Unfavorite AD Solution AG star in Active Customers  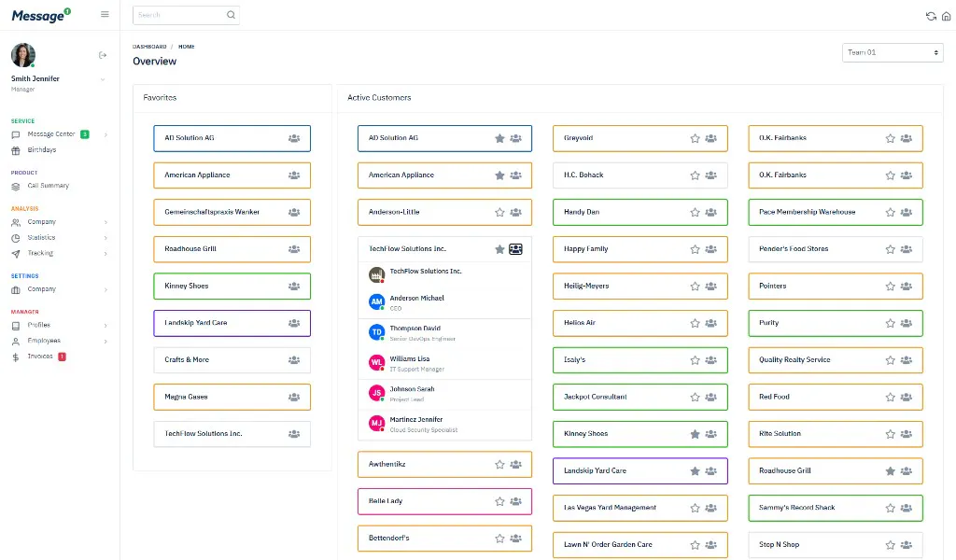coord(500,138)
